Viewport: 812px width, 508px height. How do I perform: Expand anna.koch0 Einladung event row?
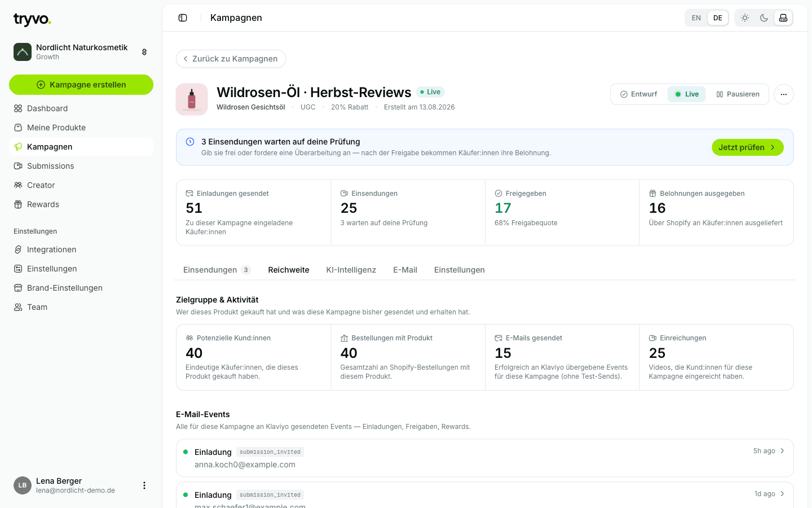click(x=485, y=458)
